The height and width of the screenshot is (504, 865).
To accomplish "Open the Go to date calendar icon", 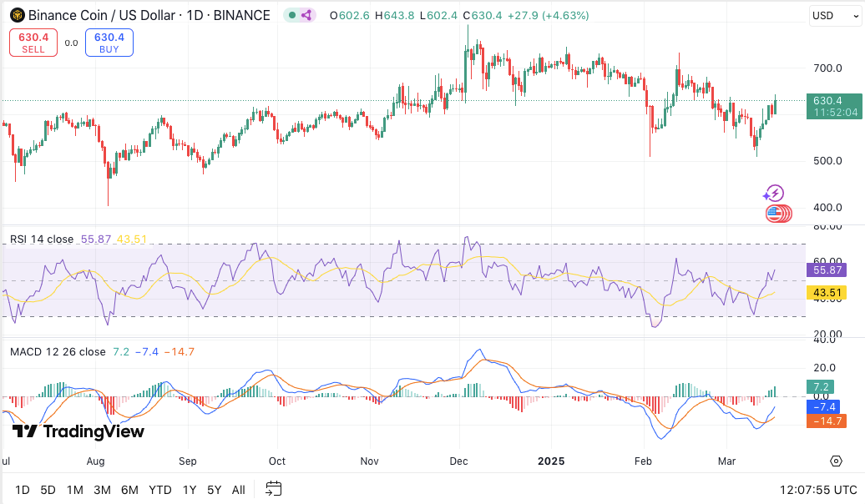I will pos(274,489).
